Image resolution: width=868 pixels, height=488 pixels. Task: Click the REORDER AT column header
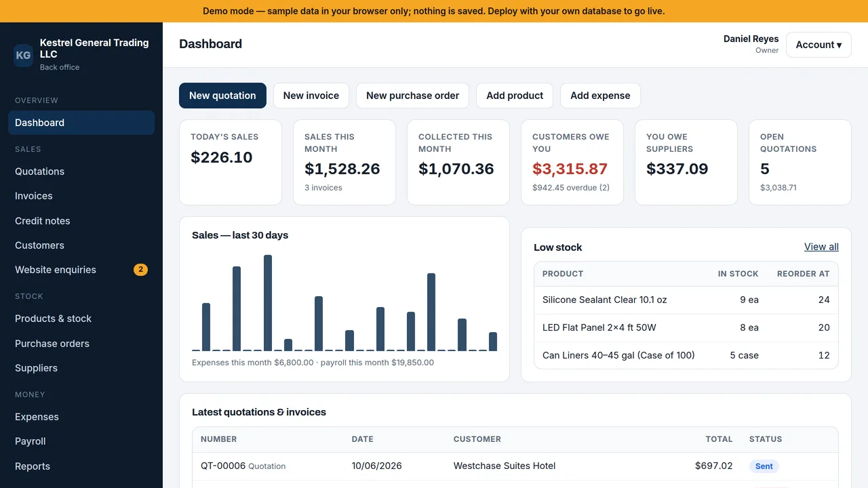pos(804,274)
